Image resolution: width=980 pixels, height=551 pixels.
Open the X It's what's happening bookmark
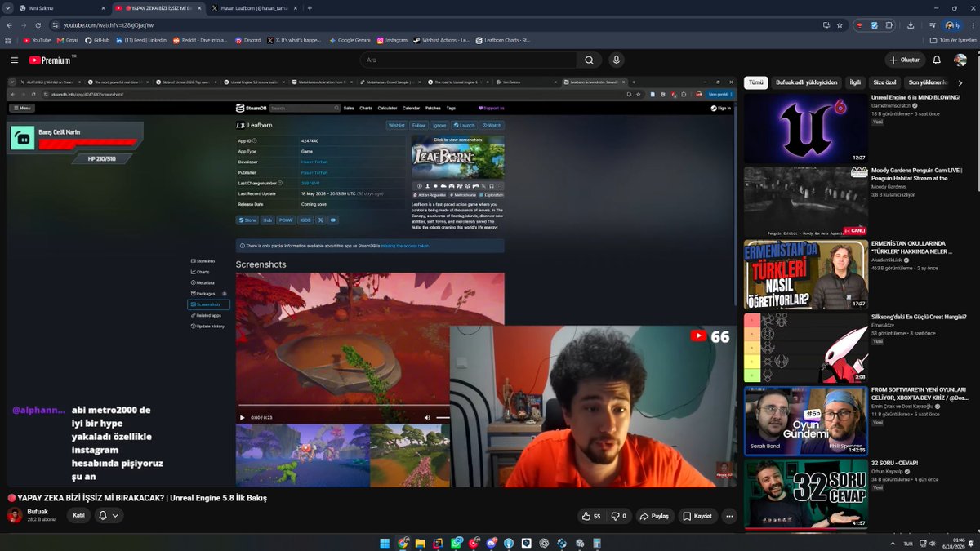[295, 40]
